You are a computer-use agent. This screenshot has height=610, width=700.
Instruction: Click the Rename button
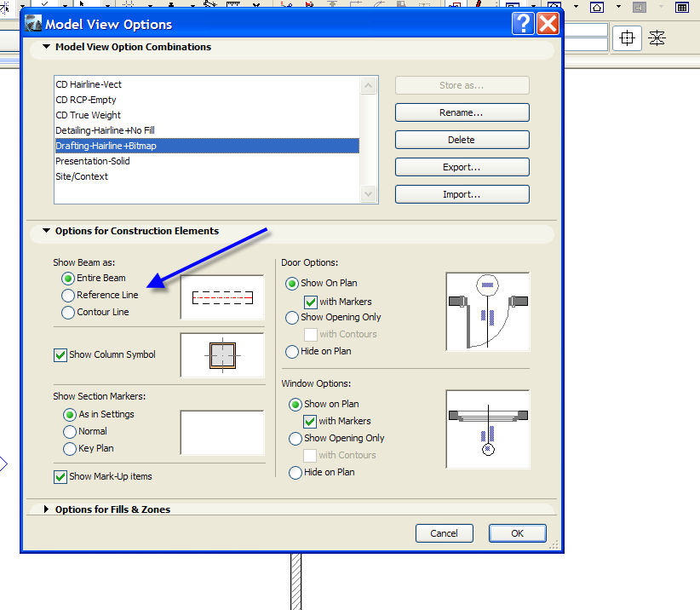461,112
